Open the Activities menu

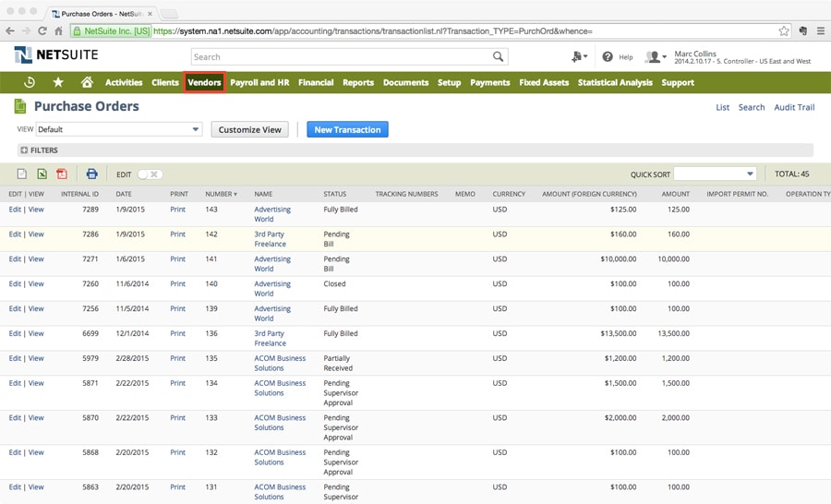pyautogui.click(x=124, y=82)
